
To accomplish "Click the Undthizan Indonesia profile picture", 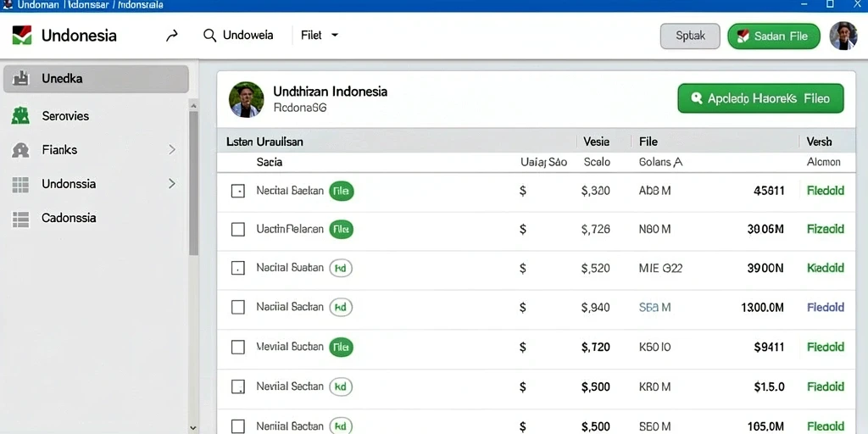I will (247, 100).
